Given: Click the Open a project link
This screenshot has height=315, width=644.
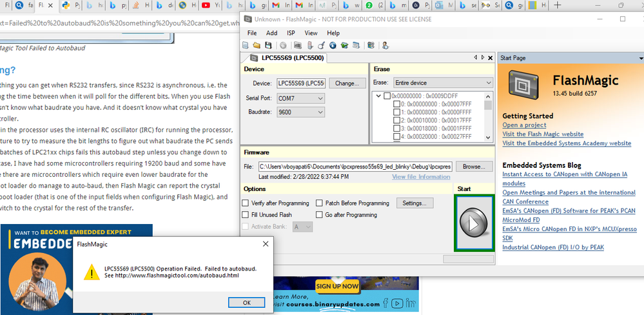Looking at the screenshot, I should (x=525, y=125).
